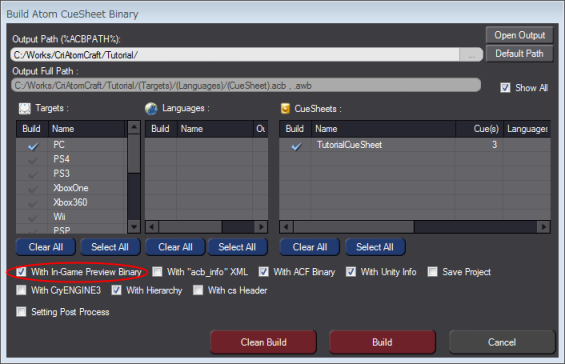Toggle With In-Game Preview Binary checkbox
Screen dimensions: 565x364
point(21,272)
